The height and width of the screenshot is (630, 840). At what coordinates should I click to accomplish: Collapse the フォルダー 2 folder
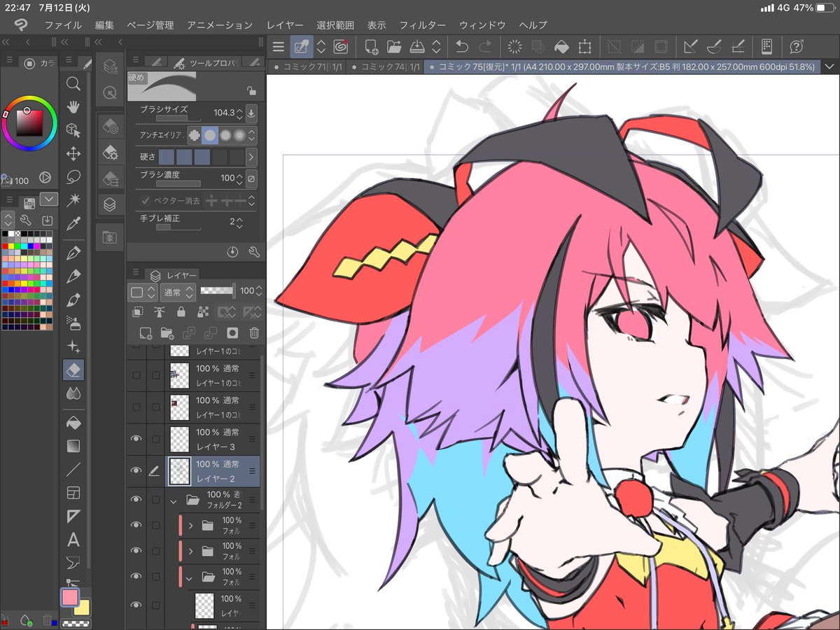pyautogui.click(x=174, y=500)
